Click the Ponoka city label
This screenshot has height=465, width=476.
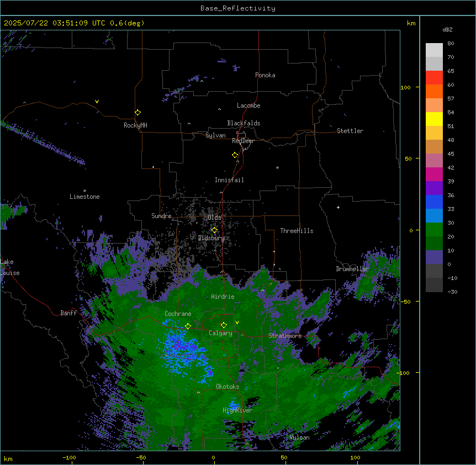(x=265, y=75)
